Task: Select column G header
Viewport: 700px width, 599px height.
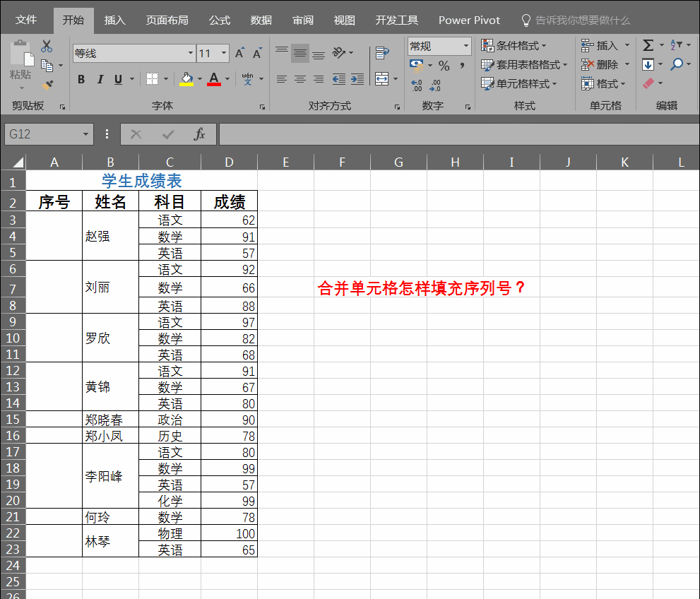Action: pos(398,162)
